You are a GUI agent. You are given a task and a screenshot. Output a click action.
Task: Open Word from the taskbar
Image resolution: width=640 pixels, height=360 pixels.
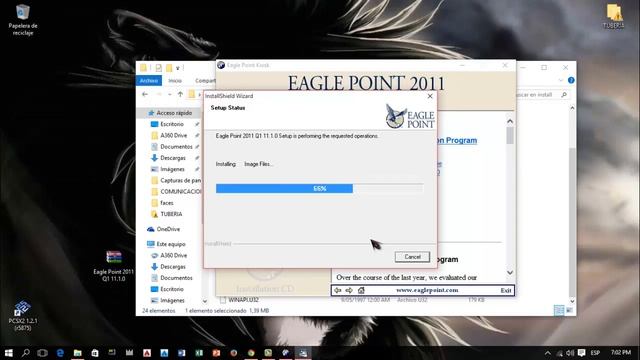(182, 353)
